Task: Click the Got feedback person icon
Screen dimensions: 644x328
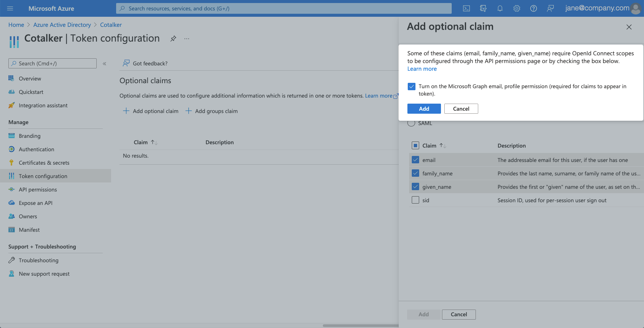Action: click(x=126, y=63)
